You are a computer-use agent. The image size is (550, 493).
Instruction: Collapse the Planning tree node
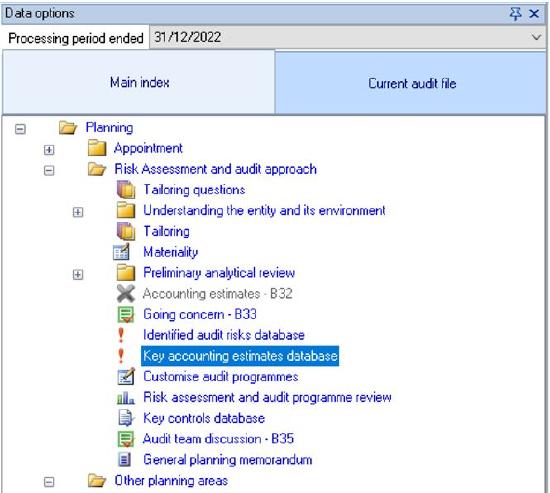tap(20, 129)
